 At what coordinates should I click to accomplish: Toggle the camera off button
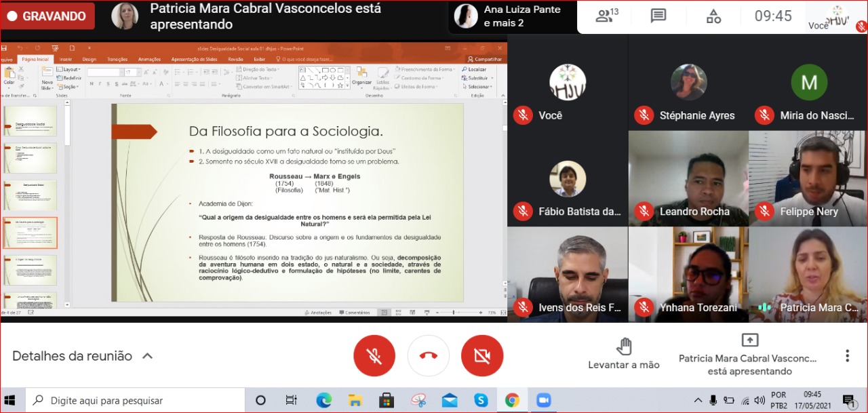[x=482, y=355]
